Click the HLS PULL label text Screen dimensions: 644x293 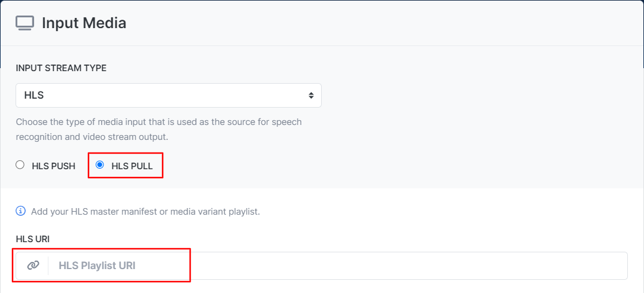(x=132, y=166)
